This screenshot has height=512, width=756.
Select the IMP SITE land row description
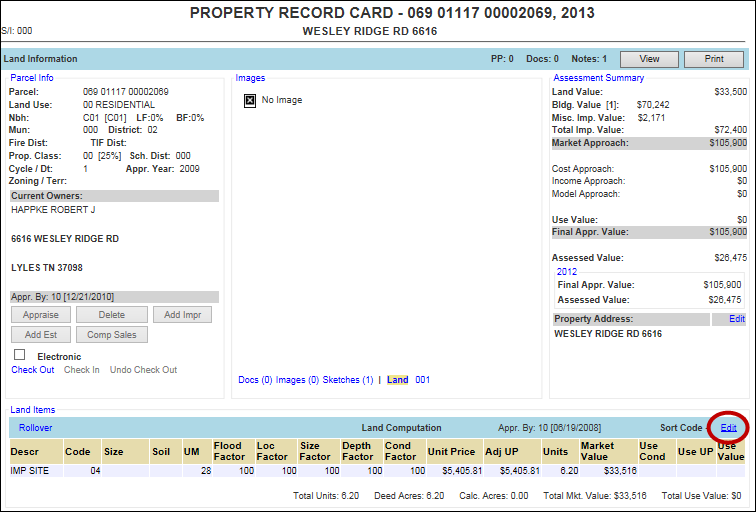pyautogui.click(x=29, y=471)
